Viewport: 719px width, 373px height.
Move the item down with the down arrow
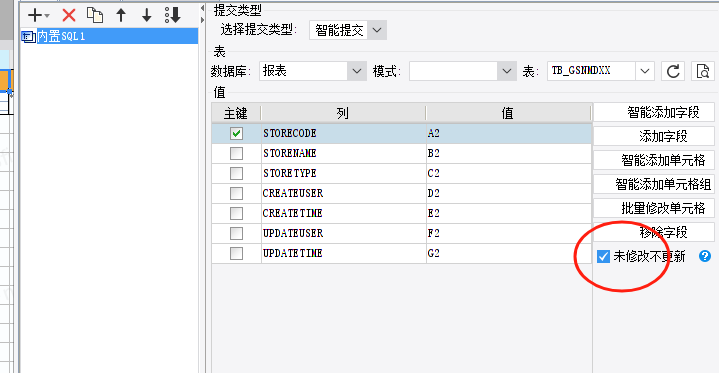pyautogui.click(x=147, y=15)
